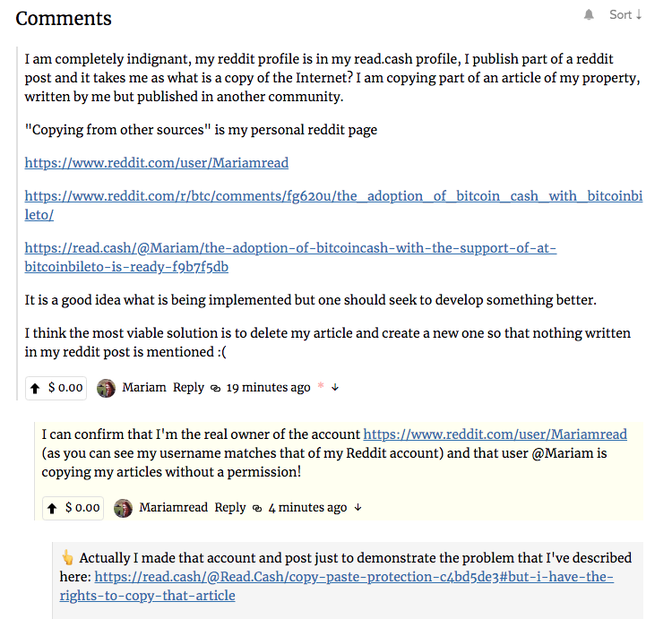Click the $ 0.00 tip amount on Mariam's comment

click(65, 388)
